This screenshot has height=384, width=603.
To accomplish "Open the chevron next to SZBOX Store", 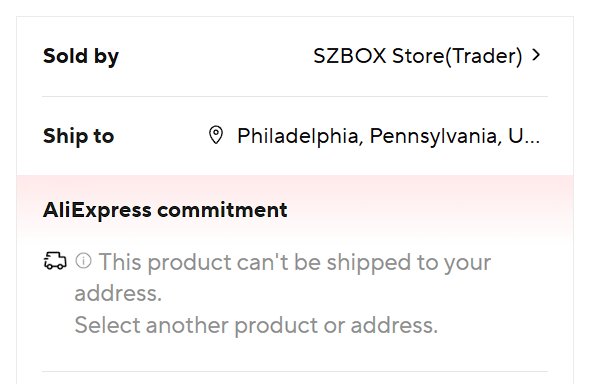I will [536, 55].
